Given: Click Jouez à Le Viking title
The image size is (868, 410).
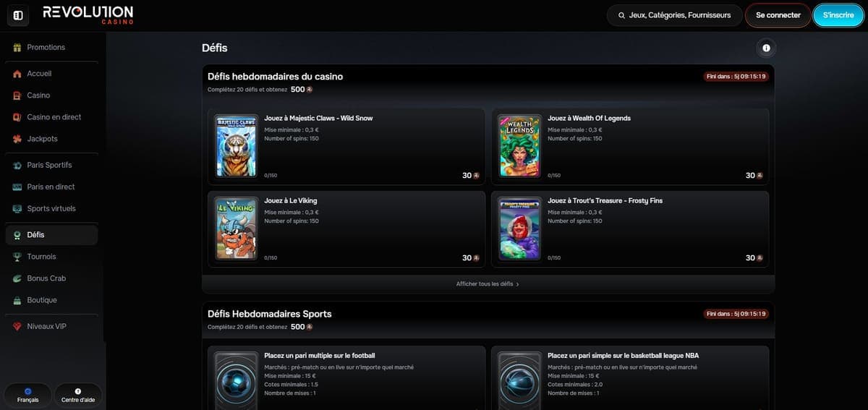Looking at the screenshot, I should click(x=291, y=200).
